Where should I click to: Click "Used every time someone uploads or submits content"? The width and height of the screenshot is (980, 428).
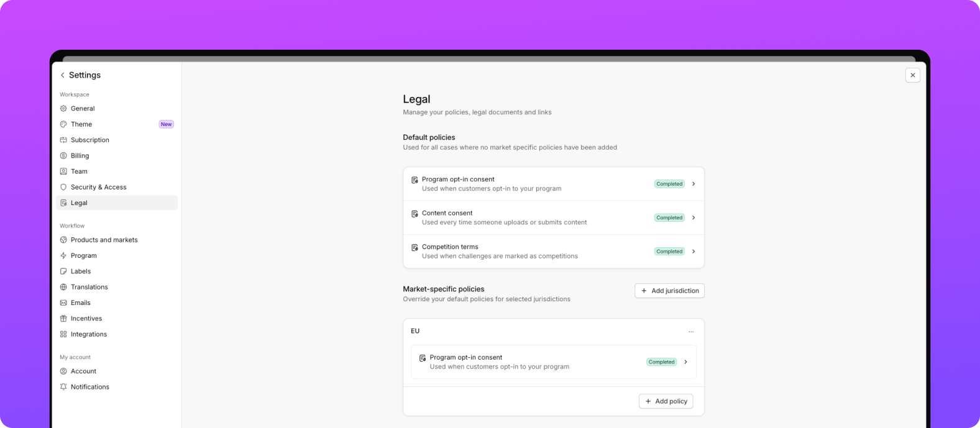pyautogui.click(x=505, y=222)
